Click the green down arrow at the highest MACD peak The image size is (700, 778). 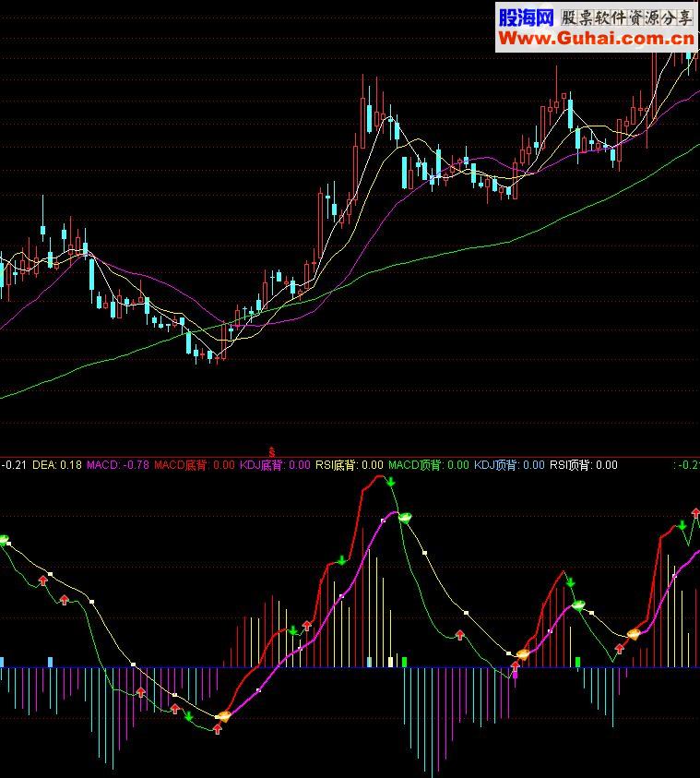(391, 481)
